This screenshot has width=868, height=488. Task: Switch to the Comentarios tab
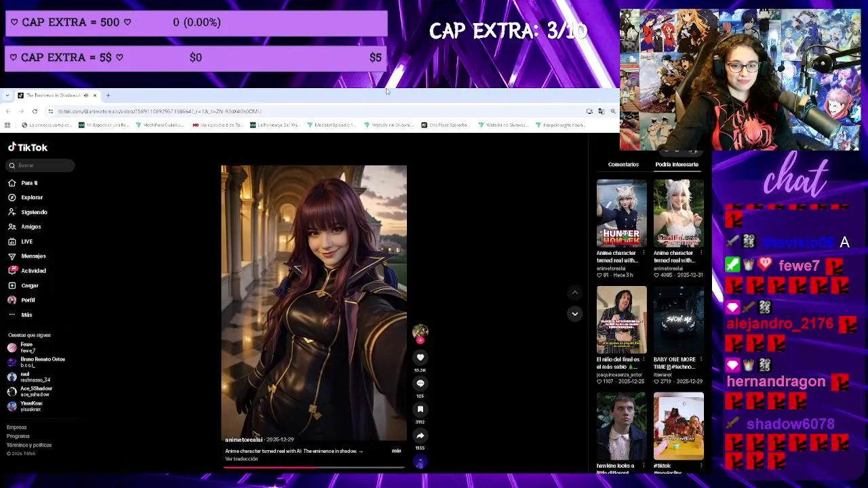[623, 164]
